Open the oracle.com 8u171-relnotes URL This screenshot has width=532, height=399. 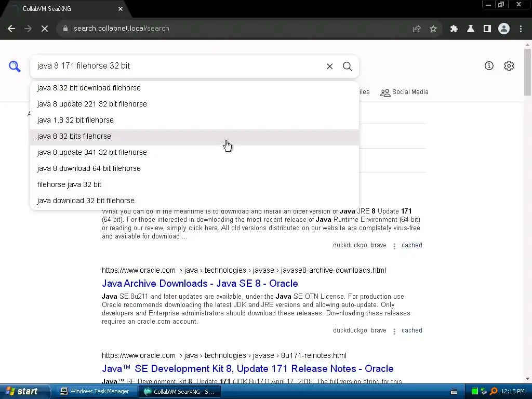(224, 355)
